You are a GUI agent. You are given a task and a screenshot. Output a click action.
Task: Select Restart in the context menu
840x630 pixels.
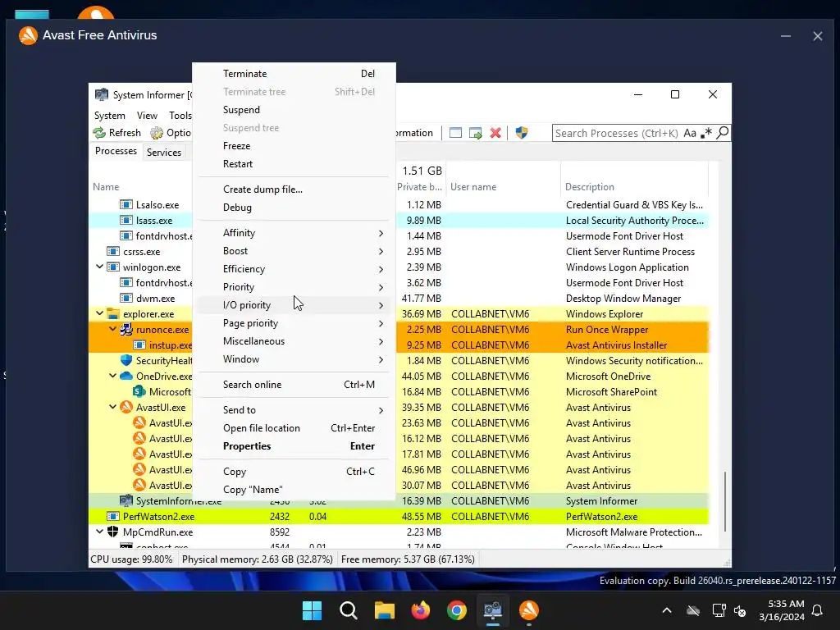pos(294,164)
